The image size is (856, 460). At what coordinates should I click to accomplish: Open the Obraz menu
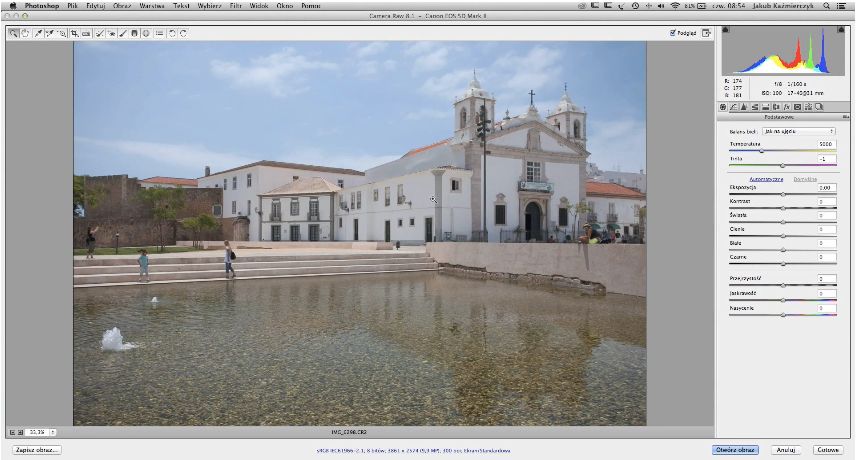pyautogui.click(x=122, y=5)
